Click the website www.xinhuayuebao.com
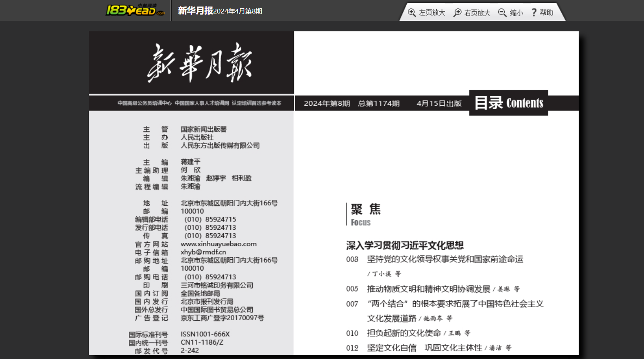 (219, 244)
